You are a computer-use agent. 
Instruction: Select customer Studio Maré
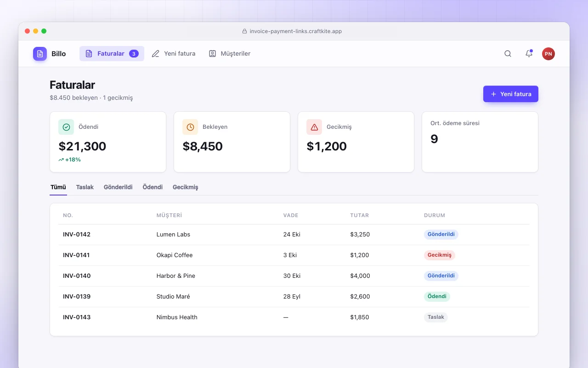pyautogui.click(x=173, y=297)
